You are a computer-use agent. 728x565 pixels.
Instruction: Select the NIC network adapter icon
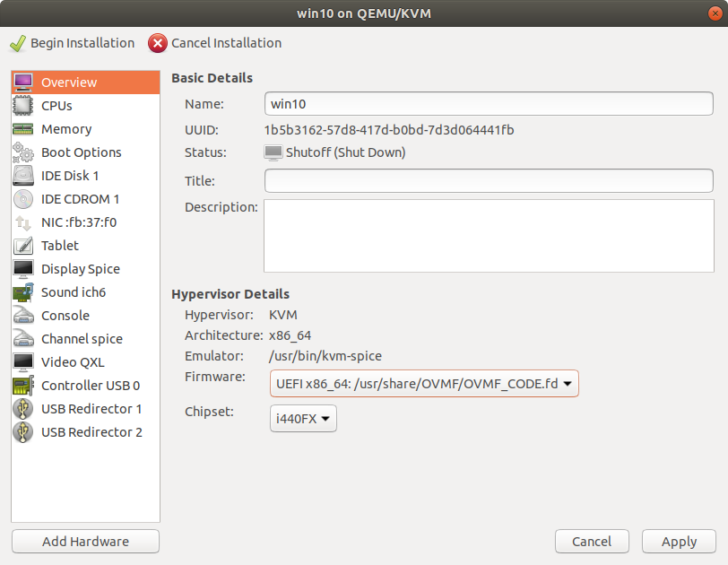(24, 222)
